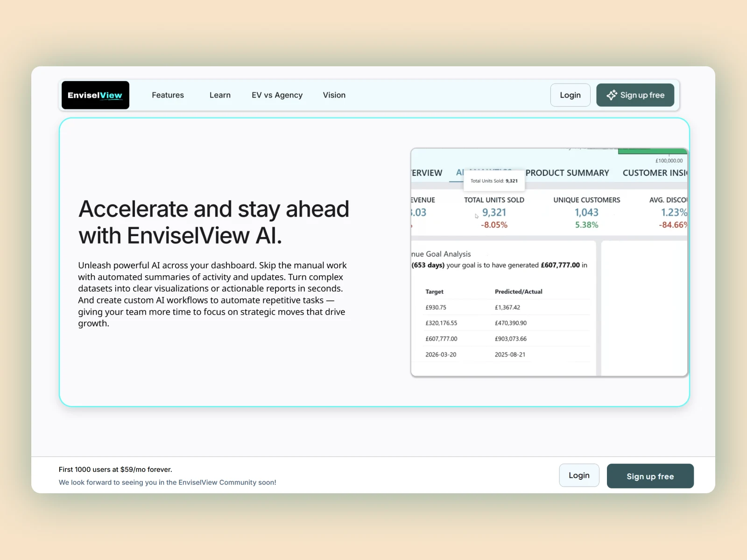Click the -8.05% change figure
The width and height of the screenshot is (747, 560).
(x=494, y=225)
